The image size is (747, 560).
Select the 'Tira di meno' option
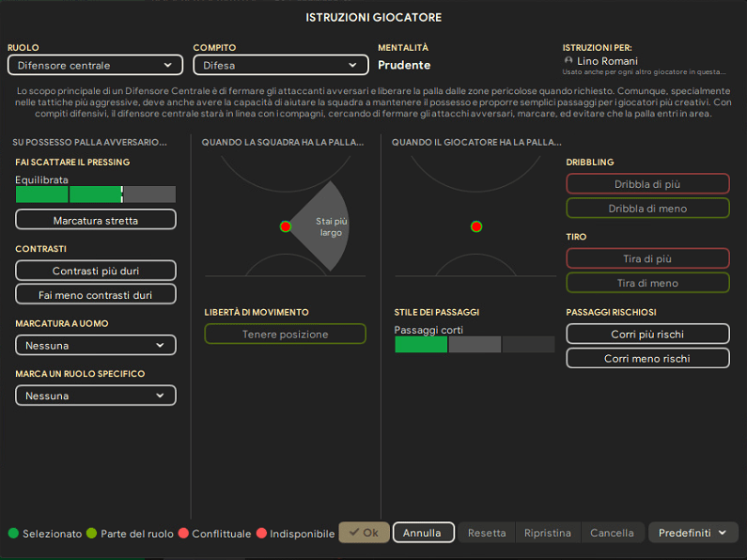[647, 283]
